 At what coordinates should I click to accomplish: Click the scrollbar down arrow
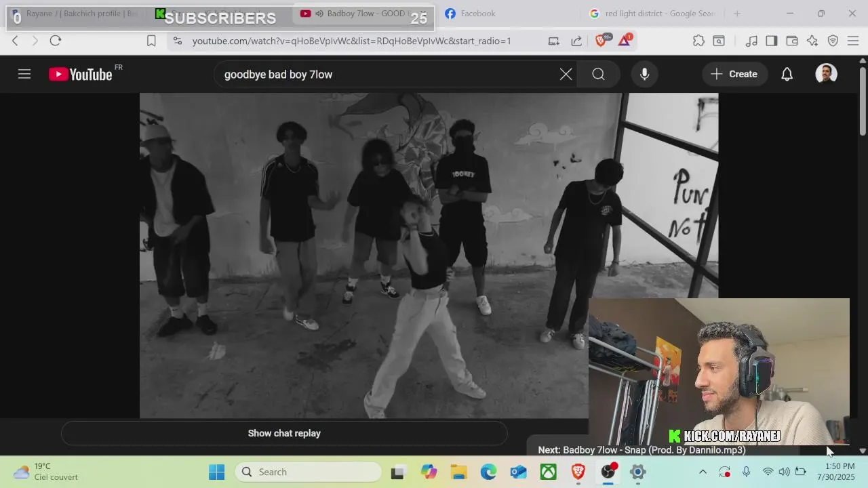click(x=863, y=451)
